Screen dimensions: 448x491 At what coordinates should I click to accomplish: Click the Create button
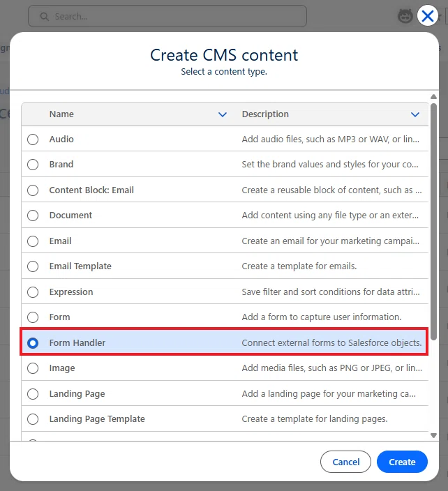(x=402, y=462)
